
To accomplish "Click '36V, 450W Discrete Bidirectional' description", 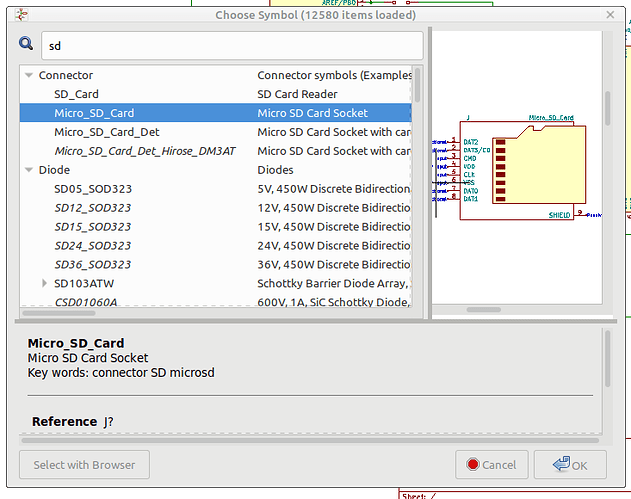I will click(334, 264).
